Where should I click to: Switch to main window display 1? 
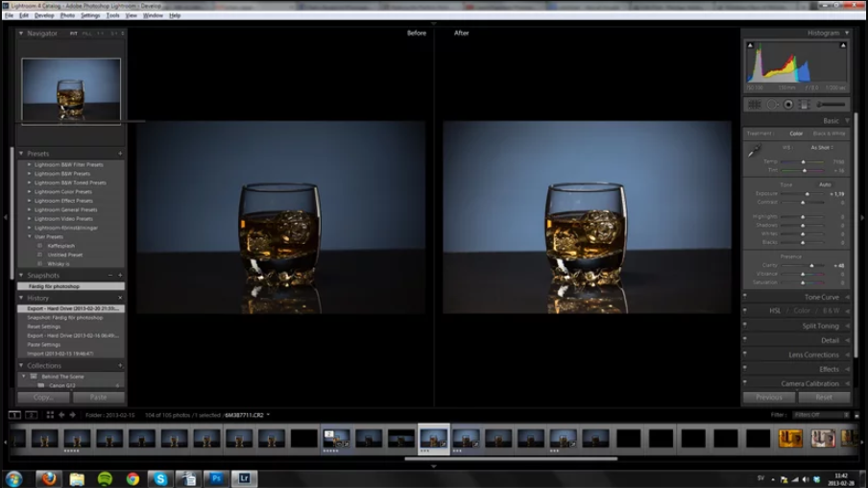(x=15, y=415)
